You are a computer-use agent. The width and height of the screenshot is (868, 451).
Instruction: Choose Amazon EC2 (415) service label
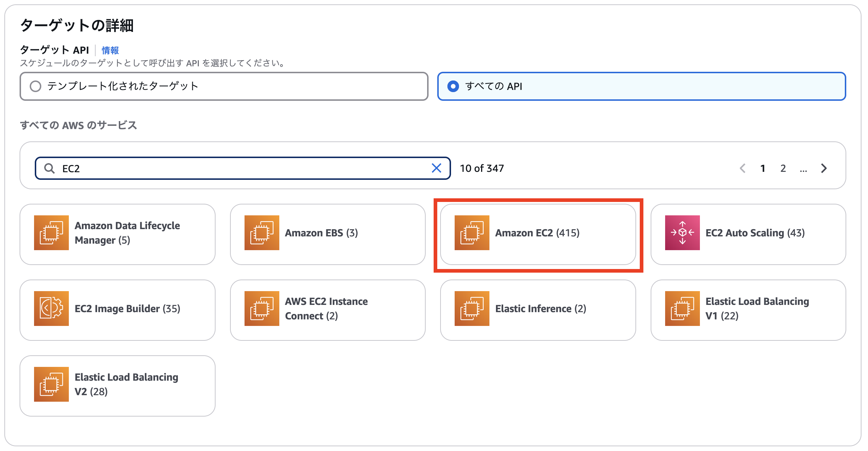(537, 233)
